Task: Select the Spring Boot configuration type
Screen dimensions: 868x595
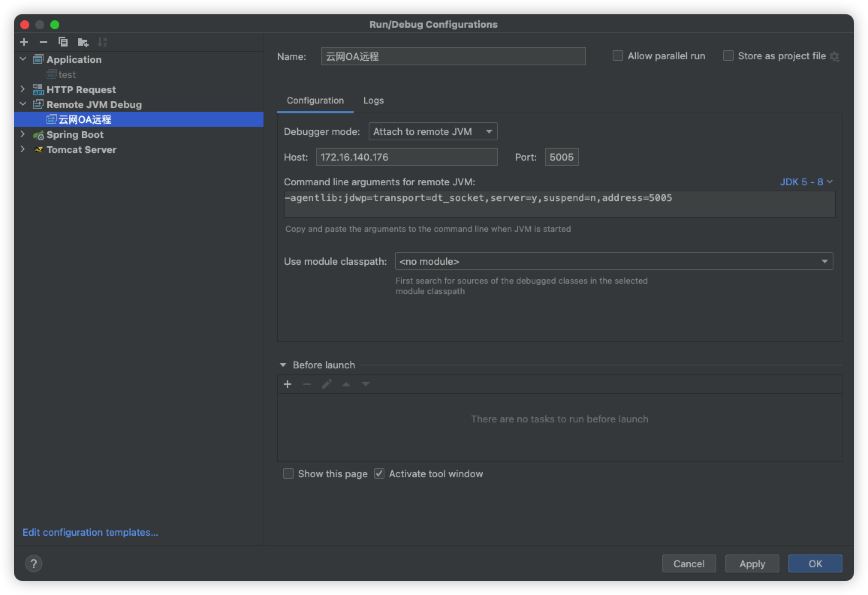Action: tap(75, 135)
